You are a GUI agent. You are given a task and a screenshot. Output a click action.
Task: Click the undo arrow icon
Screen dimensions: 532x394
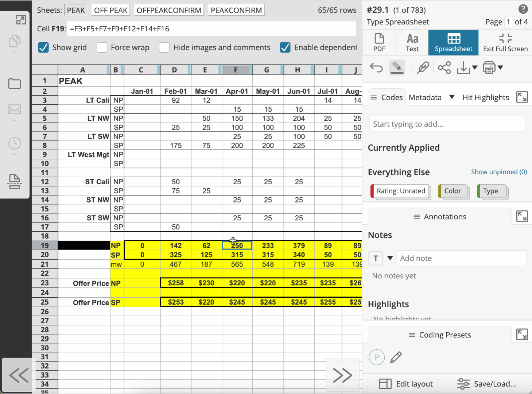click(376, 67)
